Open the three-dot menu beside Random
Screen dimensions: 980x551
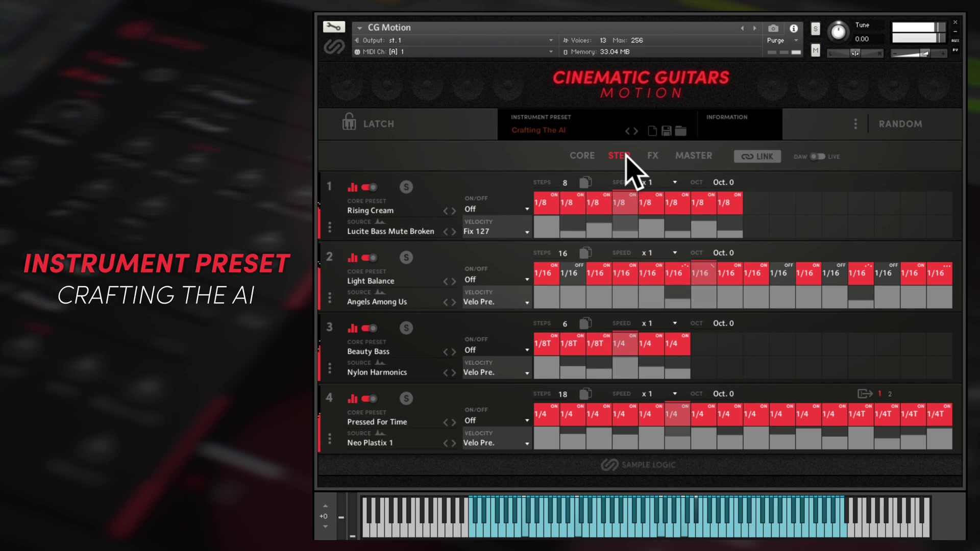[855, 124]
